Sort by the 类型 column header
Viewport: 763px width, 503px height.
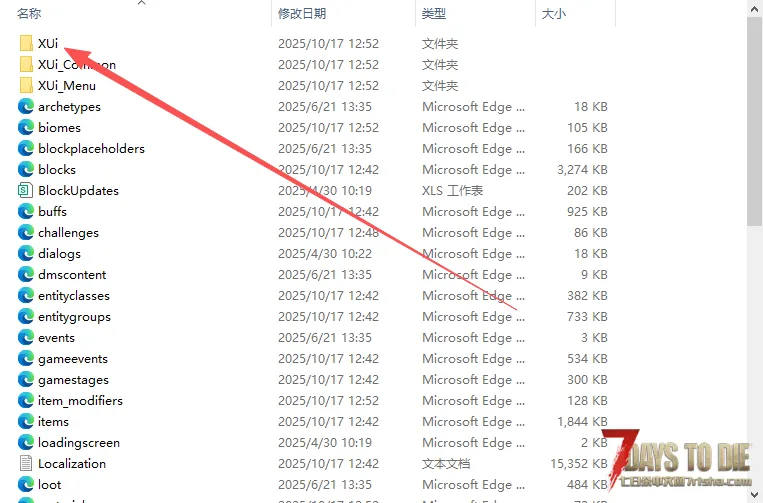[434, 14]
